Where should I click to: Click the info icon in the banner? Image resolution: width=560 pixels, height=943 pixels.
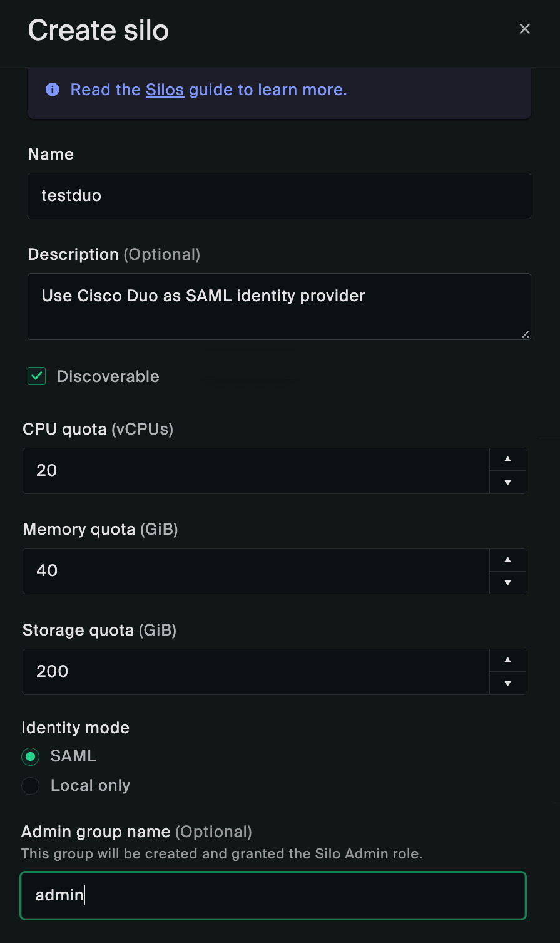pos(53,90)
